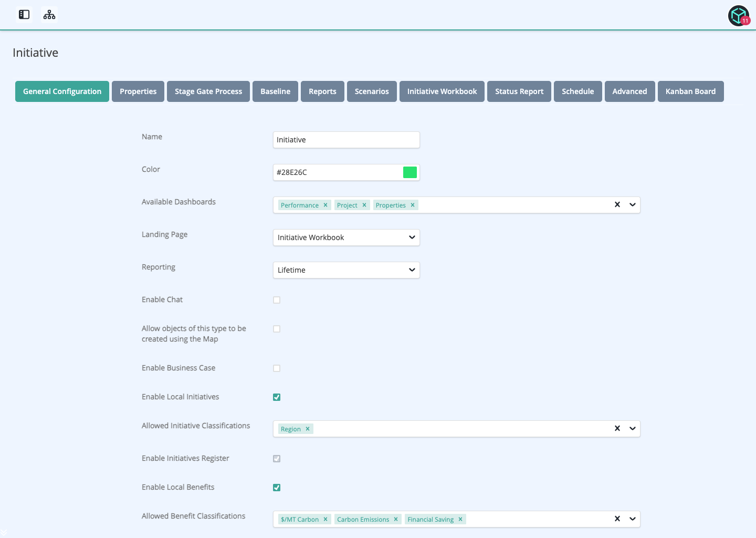Open the hierarchy tree icon

coord(49,15)
